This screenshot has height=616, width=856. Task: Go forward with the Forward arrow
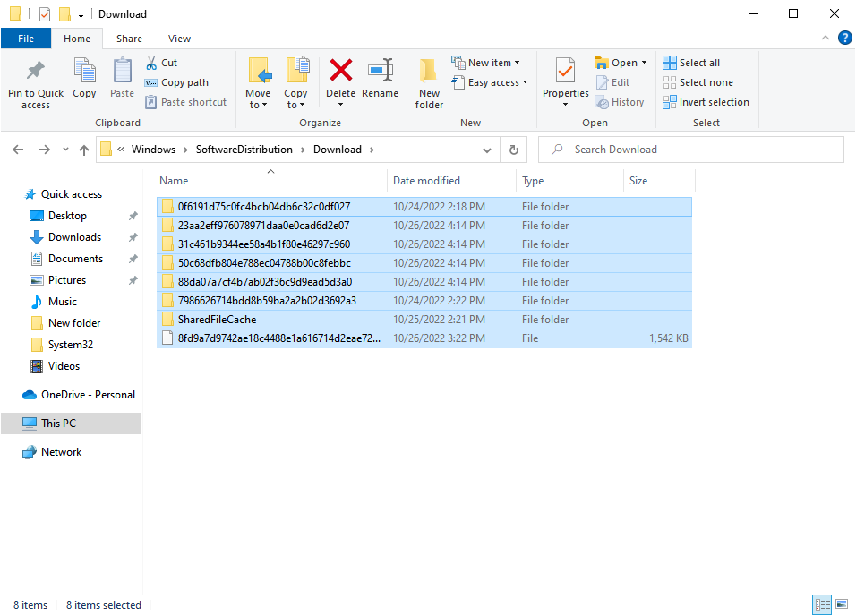coord(44,150)
